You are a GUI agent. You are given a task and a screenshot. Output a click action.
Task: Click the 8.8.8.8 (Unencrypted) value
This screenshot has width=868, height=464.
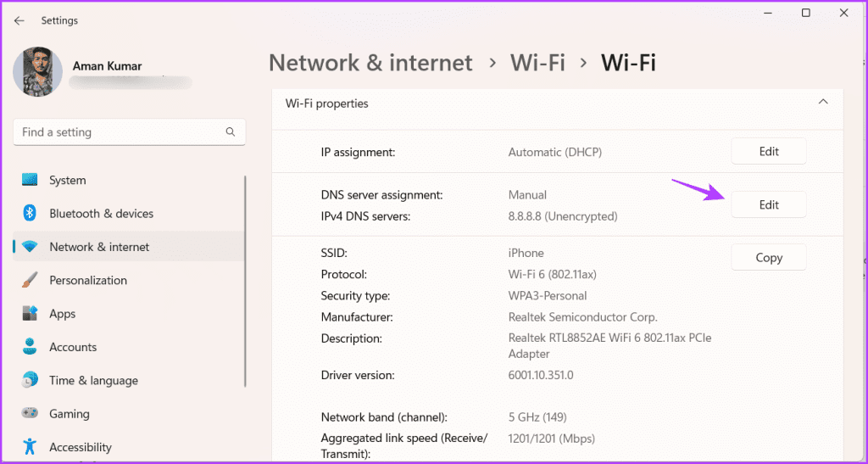pos(563,216)
